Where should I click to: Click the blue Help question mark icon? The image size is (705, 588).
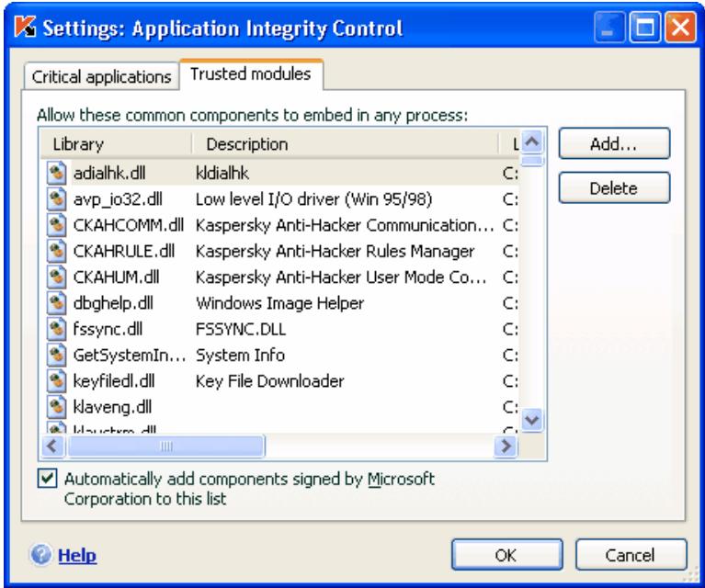coord(41,555)
